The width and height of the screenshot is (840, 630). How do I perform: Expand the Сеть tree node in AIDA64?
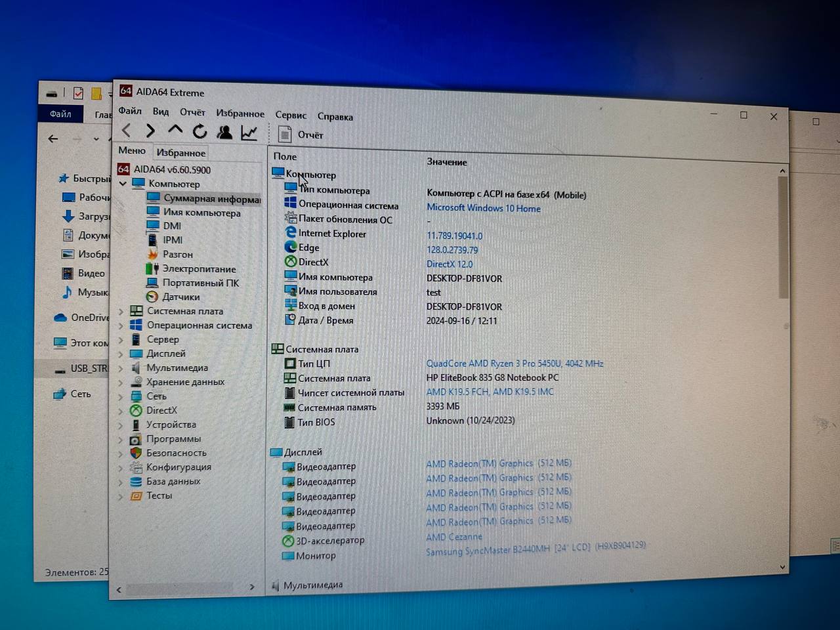(x=121, y=396)
